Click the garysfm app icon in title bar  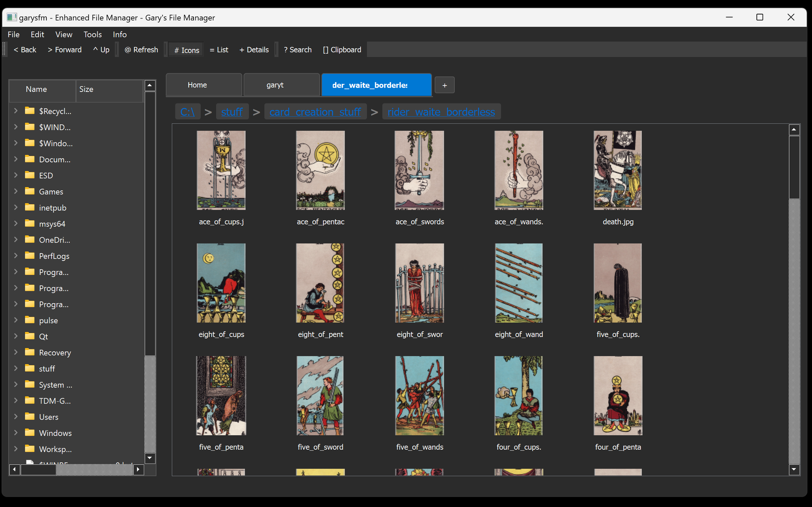click(12, 17)
